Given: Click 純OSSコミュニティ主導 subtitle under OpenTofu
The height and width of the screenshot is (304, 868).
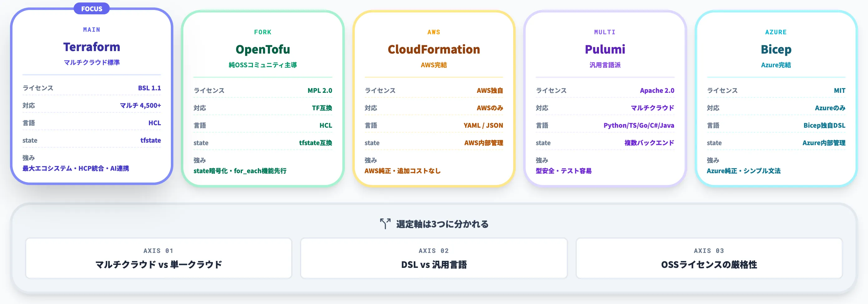Looking at the screenshot, I should [x=263, y=65].
